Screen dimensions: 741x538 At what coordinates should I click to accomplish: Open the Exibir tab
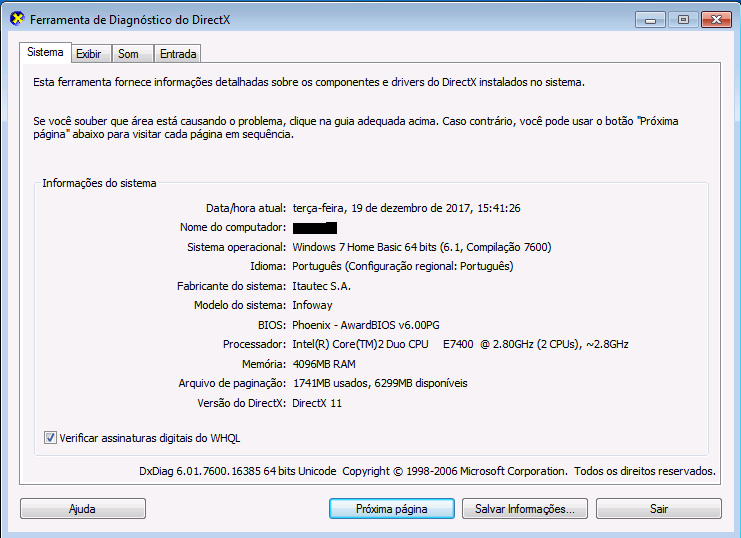point(89,54)
